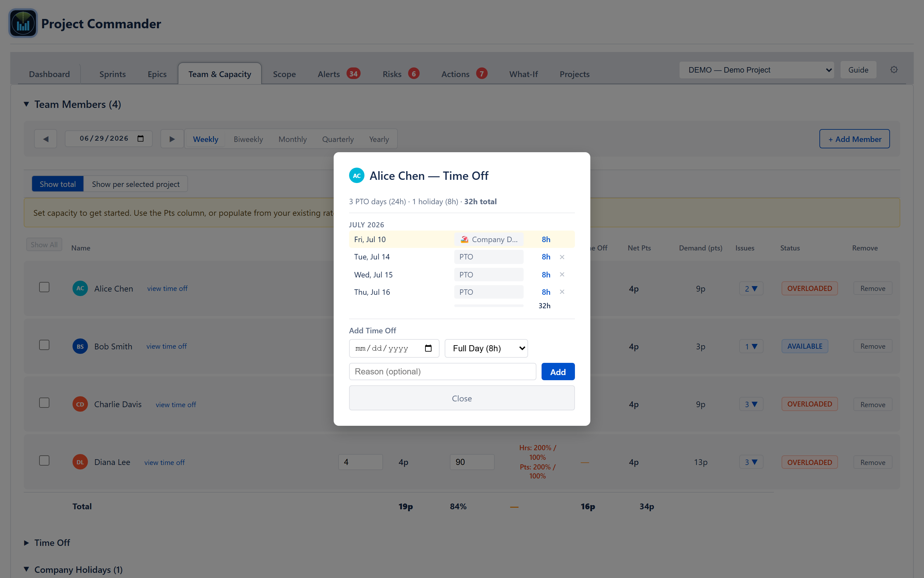Click the Add button in time off dialog

558,372
